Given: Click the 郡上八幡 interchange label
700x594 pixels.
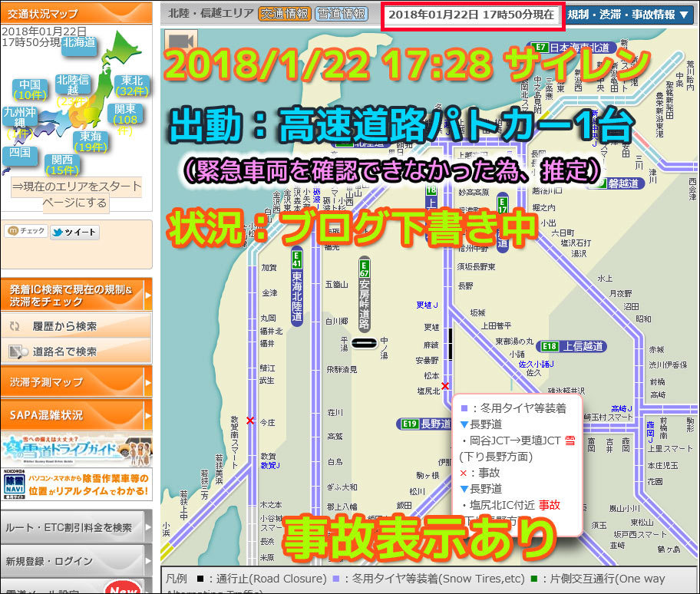Looking at the screenshot, I should (x=342, y=507).
